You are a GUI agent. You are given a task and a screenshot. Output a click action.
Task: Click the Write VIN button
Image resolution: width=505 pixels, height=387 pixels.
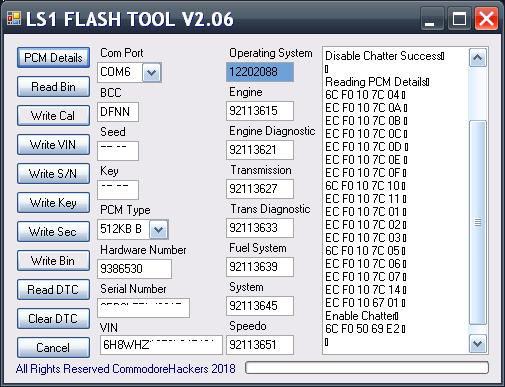click(x=53, y=145)
